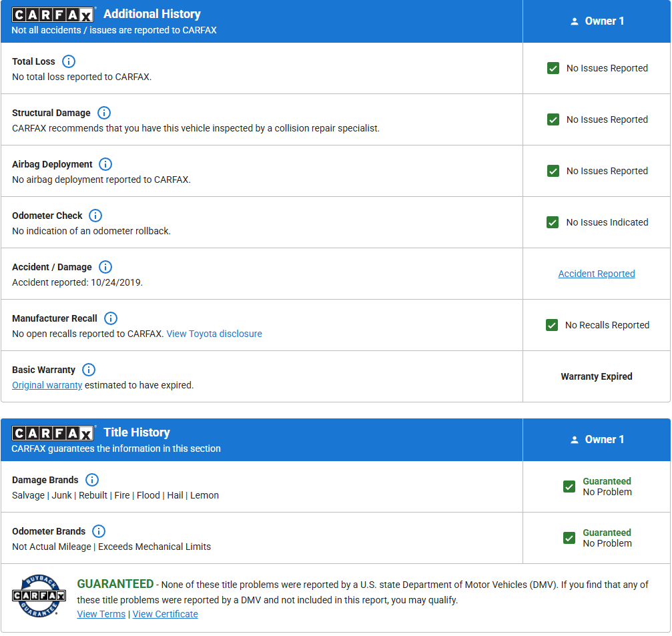Click the Original warranty link
Image resolution: width=672 pixels, height=636 pixels.
click(x=47, y=385)
